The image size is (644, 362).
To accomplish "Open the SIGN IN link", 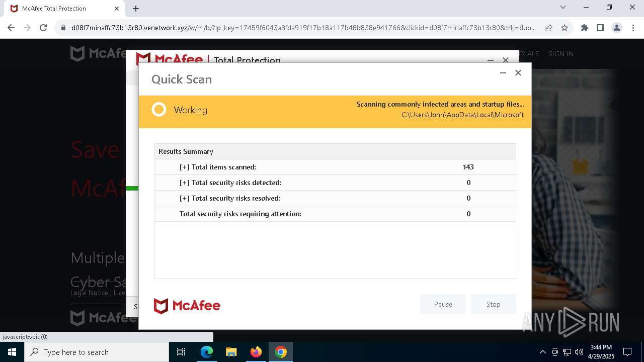I will 561,54.
